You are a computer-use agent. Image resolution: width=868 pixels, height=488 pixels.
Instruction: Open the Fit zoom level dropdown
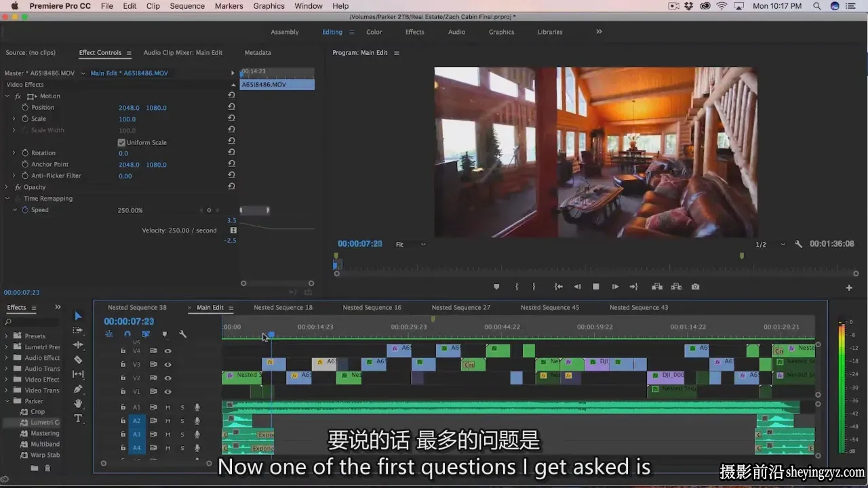click(x=411, y=244)
